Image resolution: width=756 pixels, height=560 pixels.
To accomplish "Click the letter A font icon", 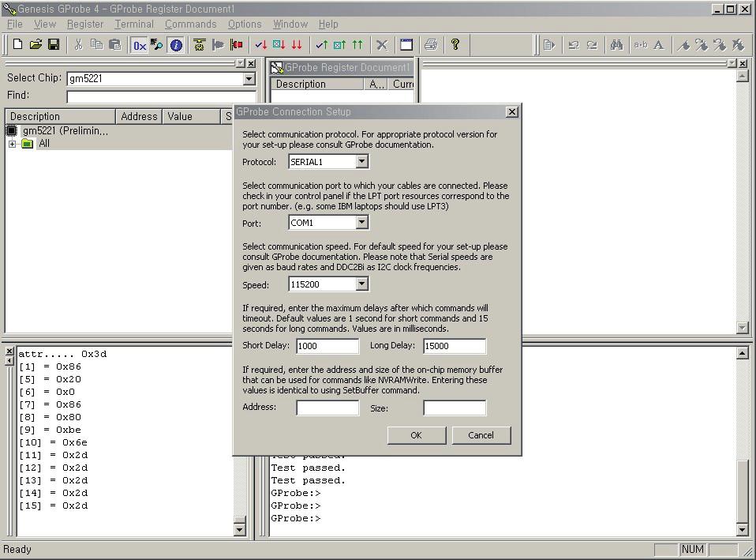I will point(659,45).
